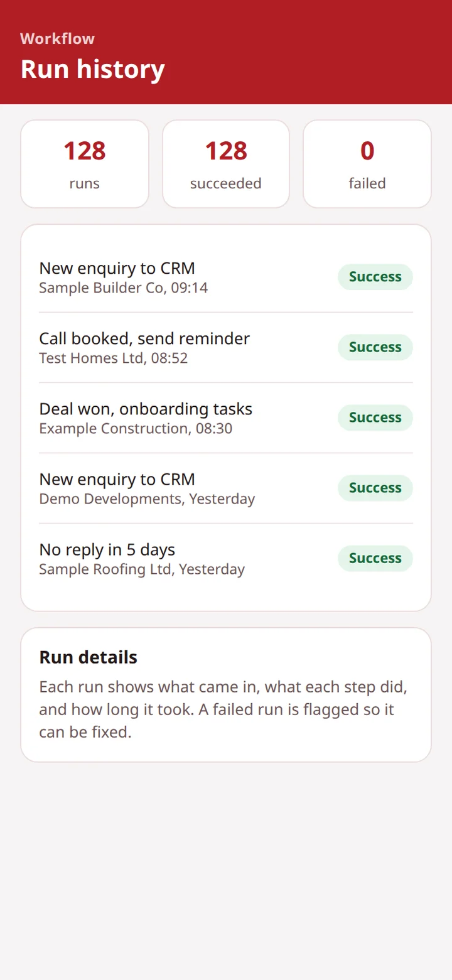452x980 pixels.
Task: Select the Workflow breadcrumb label
Action: (57, 38)
